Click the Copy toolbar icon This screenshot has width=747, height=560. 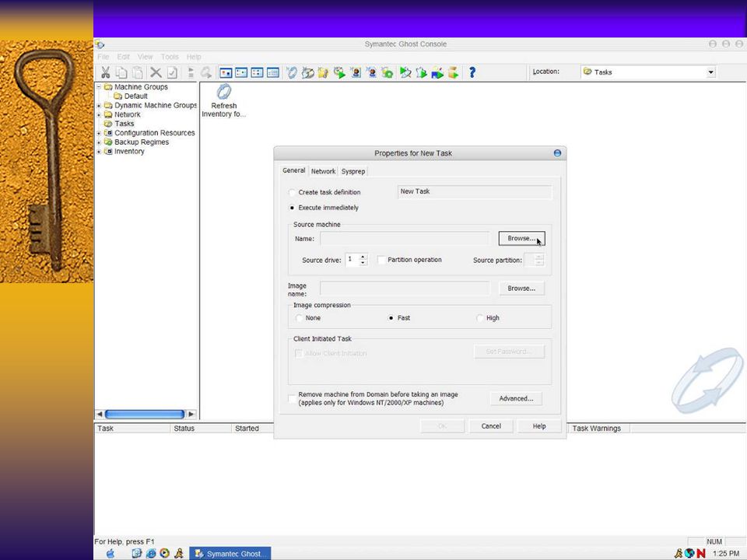pyautogui.click(x=122, y=72)
